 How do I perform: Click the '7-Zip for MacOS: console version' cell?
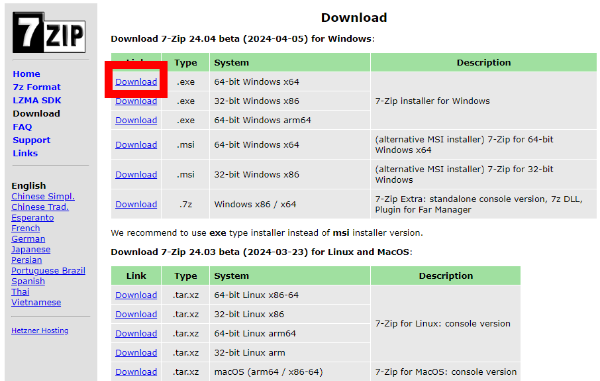coord(446,372)
